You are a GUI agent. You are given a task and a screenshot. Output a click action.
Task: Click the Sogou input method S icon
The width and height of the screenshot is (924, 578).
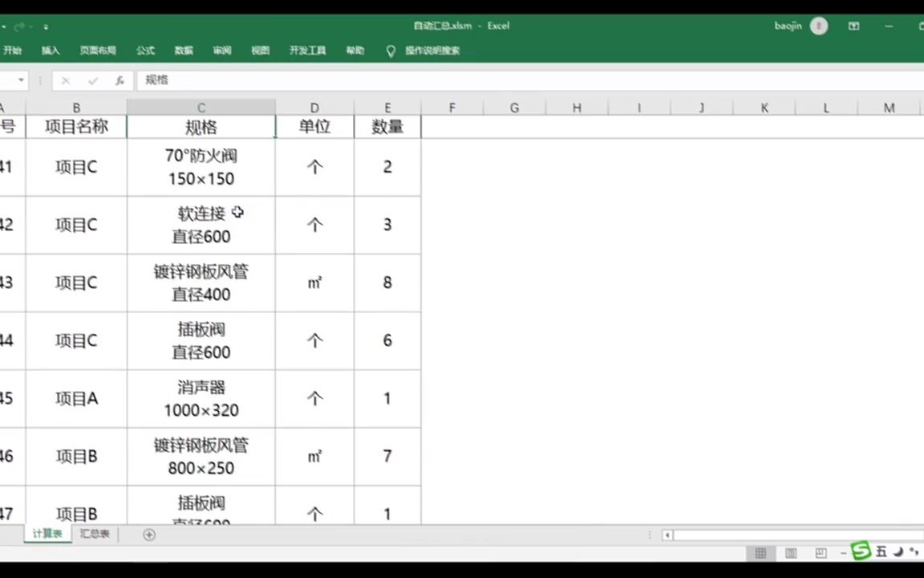coord(861,552)
